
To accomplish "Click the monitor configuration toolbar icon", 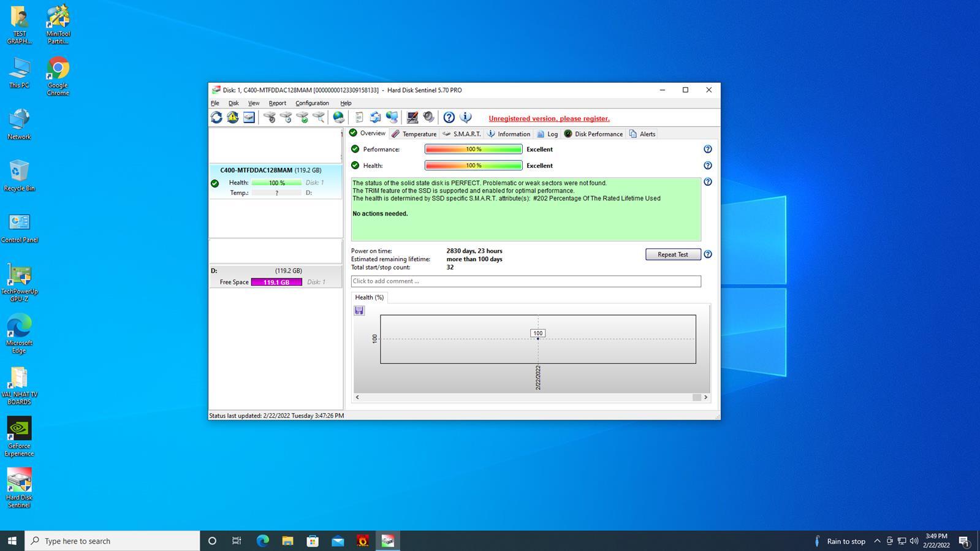I will click(412, 118).
